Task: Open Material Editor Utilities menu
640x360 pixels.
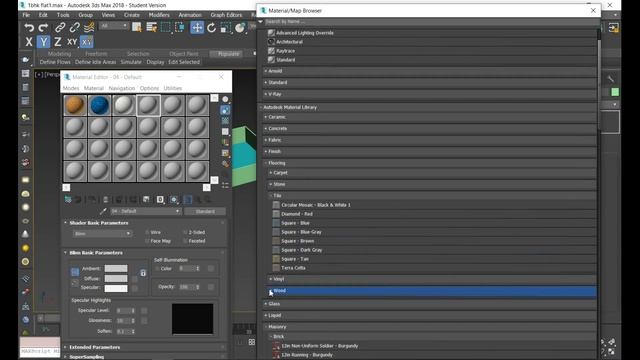Action: pyautogui.click(x=173, y=88)
